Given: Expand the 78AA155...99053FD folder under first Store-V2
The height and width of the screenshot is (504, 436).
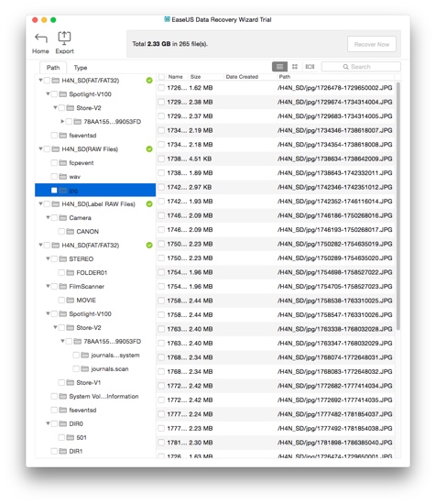Looking at the screenshot, I should pos(62,121).
